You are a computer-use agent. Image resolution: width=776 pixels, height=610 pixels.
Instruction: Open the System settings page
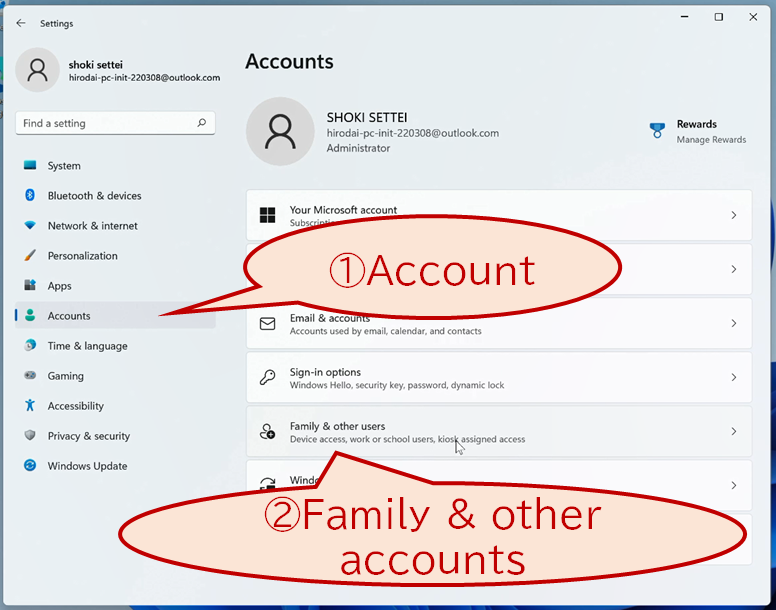(115, 166)
